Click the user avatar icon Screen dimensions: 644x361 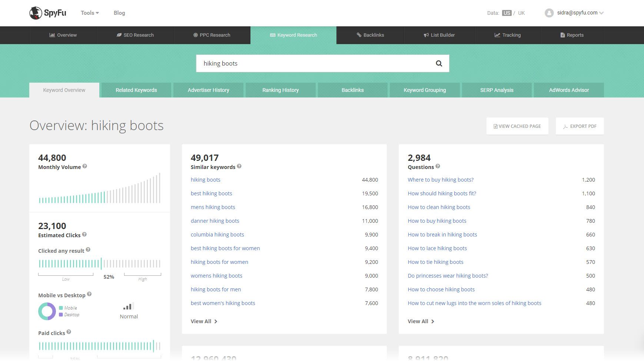pos(549,13)
